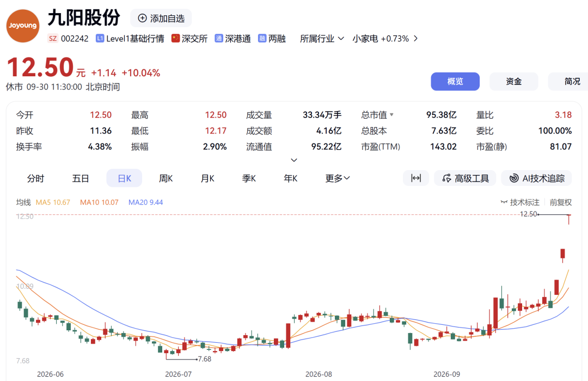Click the Level1 L1 badge icon
Viewport: 588px width, 381px height.
pos(100,38)
